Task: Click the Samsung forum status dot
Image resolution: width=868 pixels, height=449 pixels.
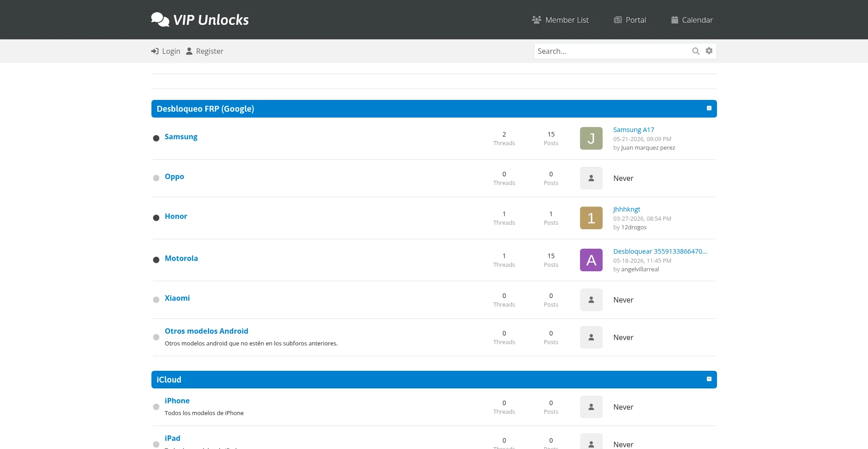Action: (x=156, y=138)
